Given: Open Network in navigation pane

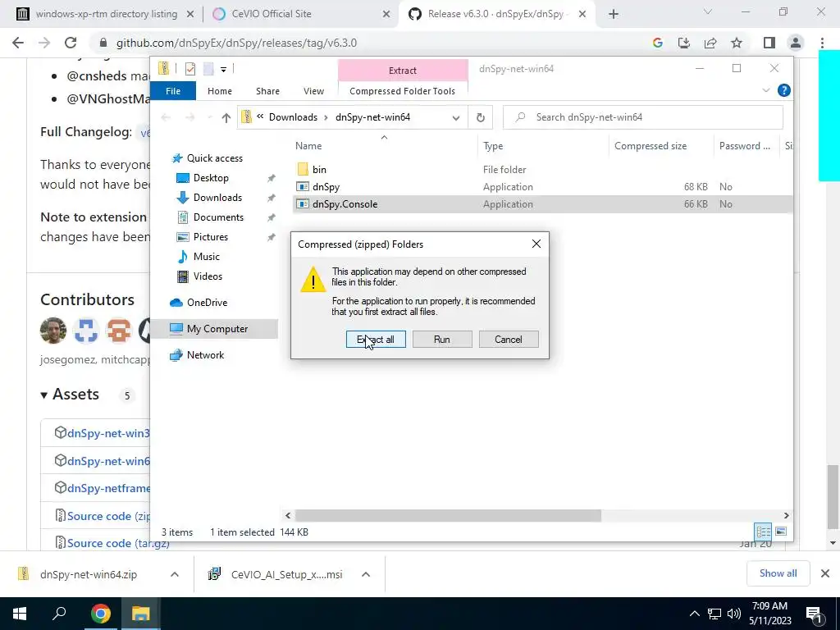Looking at the screenshot, I should click(x=205, y=355).
